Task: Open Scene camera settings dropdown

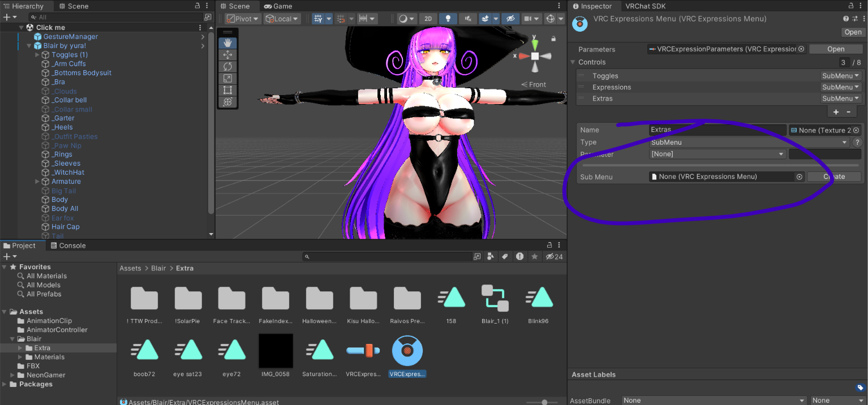Action: point(531,19)
